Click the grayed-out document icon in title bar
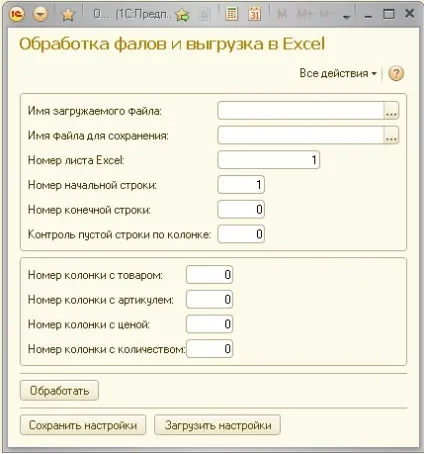424x454 pixels. pyautogui.click(x=205, y=15)
